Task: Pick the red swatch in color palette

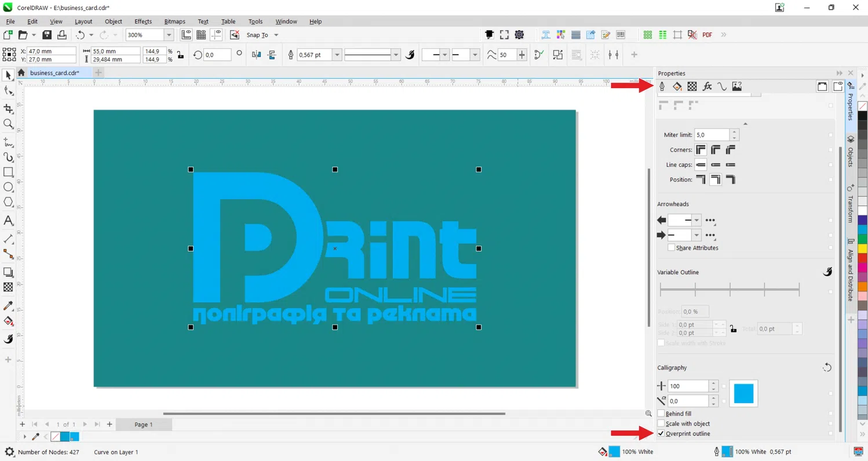Action: pos(863,257)
